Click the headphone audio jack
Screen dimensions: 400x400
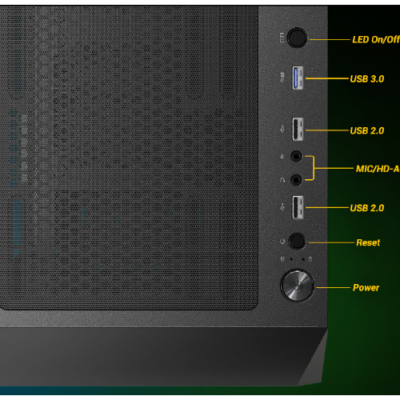tap(296, 180)
